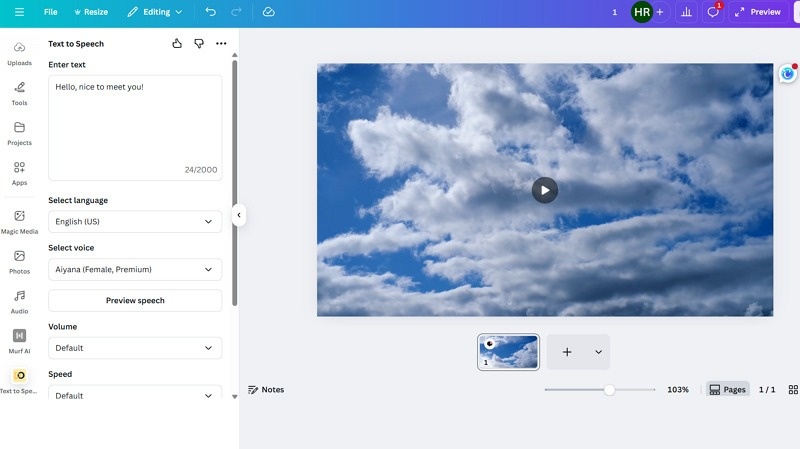Open the full-screen Preview button
This screenshot has width=800, height=449.
coord(758,12)
